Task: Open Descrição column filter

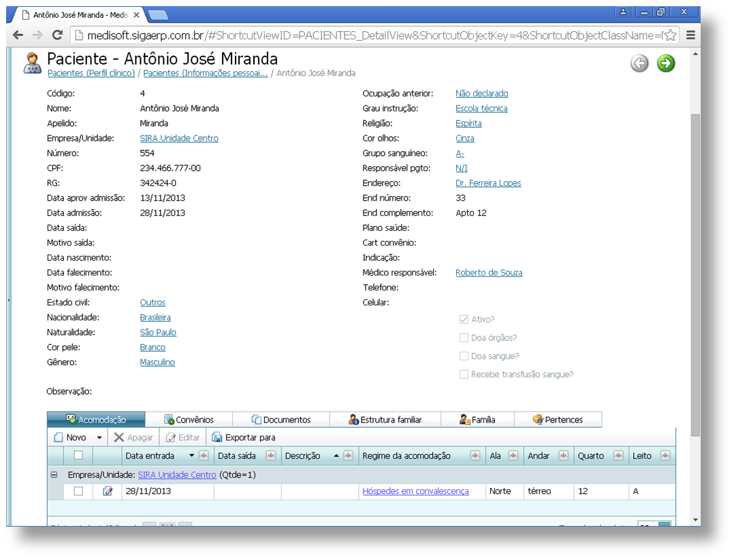Action: point(348,455)
